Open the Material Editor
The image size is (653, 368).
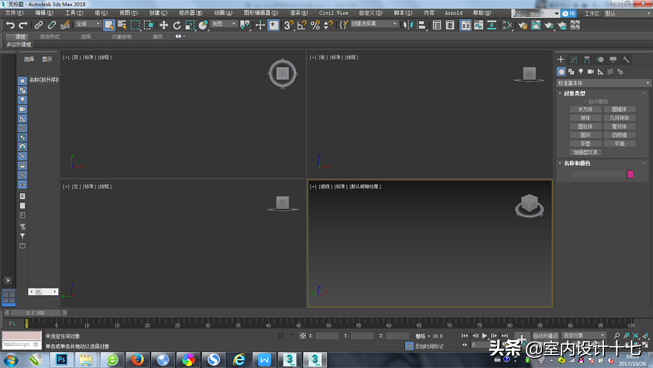click(x=507, y=25)
